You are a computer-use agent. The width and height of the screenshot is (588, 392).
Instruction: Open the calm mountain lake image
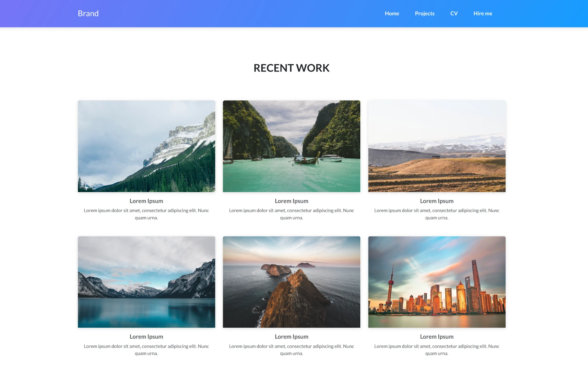pyautogui.click(x=146, y=282)
